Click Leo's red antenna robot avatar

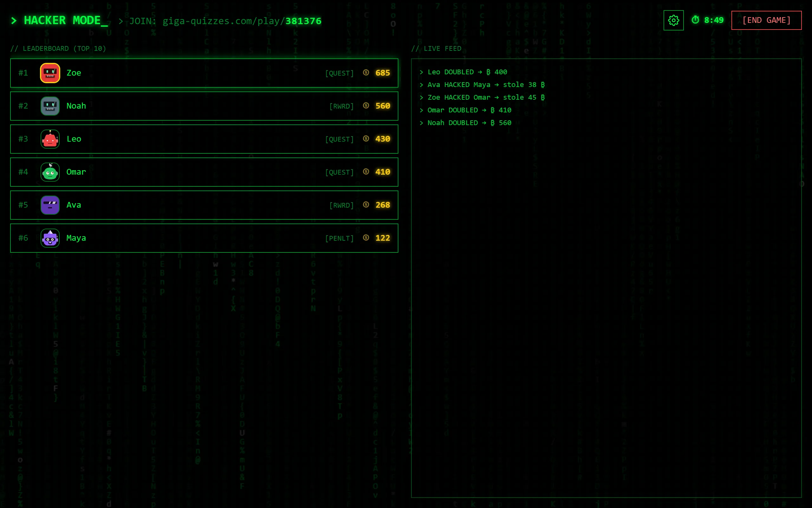point(50,139)
